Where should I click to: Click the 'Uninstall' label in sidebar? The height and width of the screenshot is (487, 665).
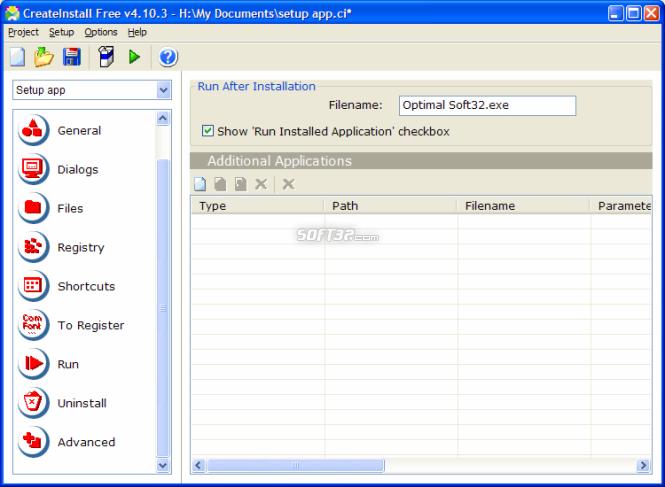(82, 403)
